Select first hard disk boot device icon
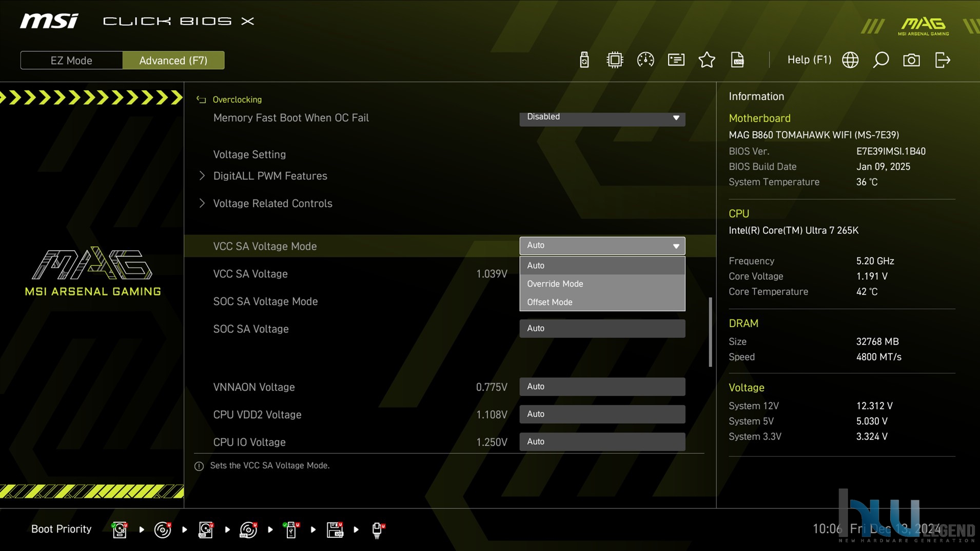Viewport: 980px width, 551px height. pyautogui.click(x=120, y=529)
